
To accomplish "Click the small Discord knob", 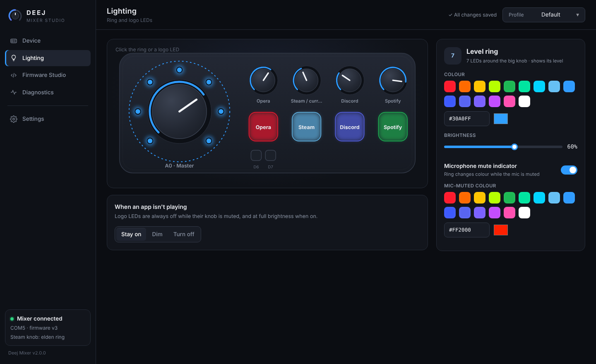I will [350, 80].
